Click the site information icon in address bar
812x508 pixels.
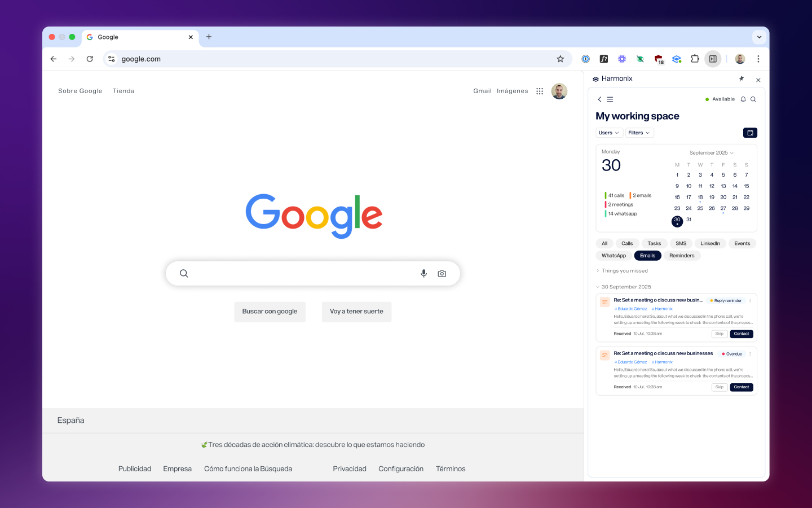(x=112, y=59)
